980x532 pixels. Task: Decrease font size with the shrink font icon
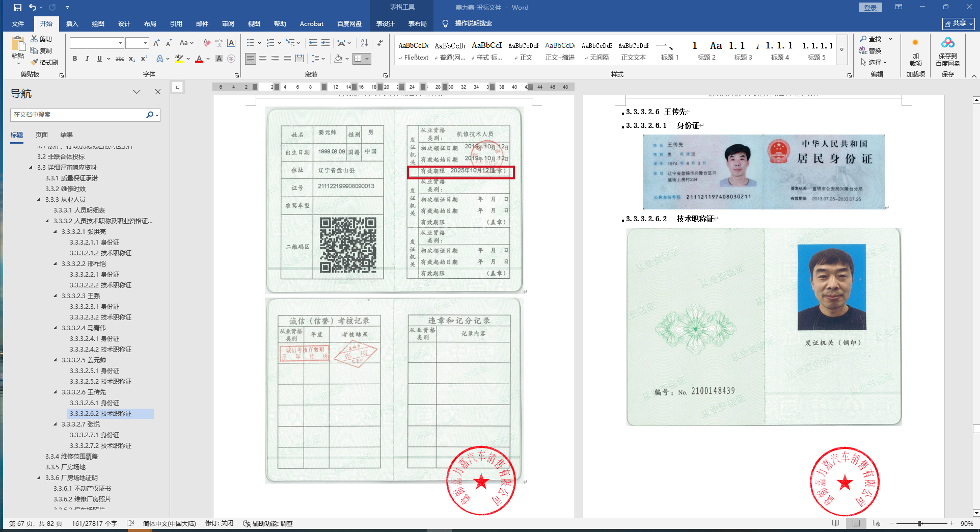[169, 43]
